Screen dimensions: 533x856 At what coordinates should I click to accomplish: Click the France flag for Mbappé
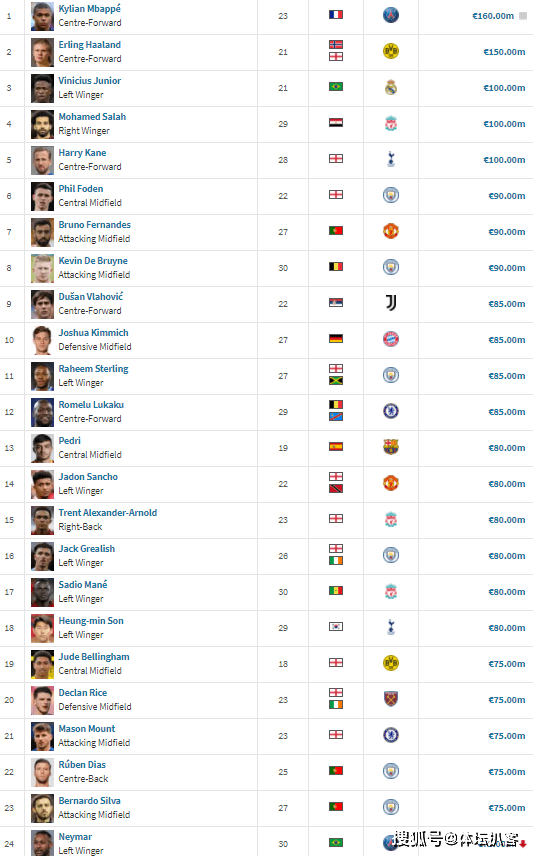pos(336,14)
